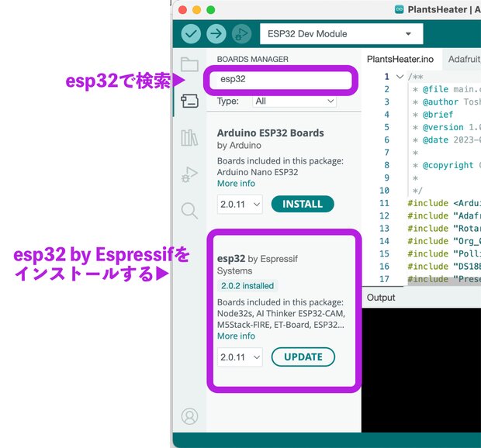Viewport: 481px width, 448px height.
Task: Click the Verify checkmark button
Action: tap(191, 33)
